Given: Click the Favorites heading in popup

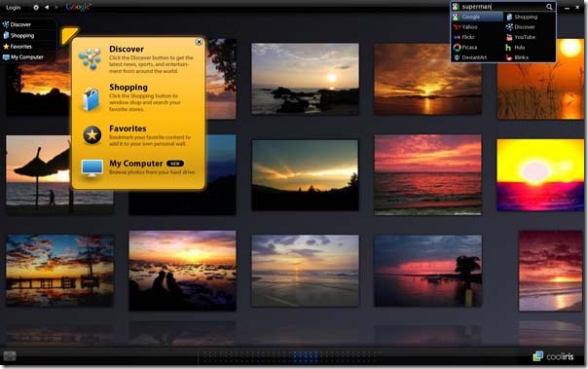Looking at the screenshot, I should click(128, 129).
